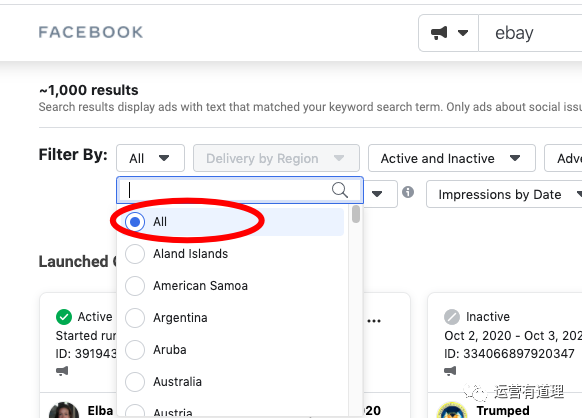The image size is (582, 418).
Task: Click megaphone icon under ID 334066897920347
Action: (x=450, y=370)
